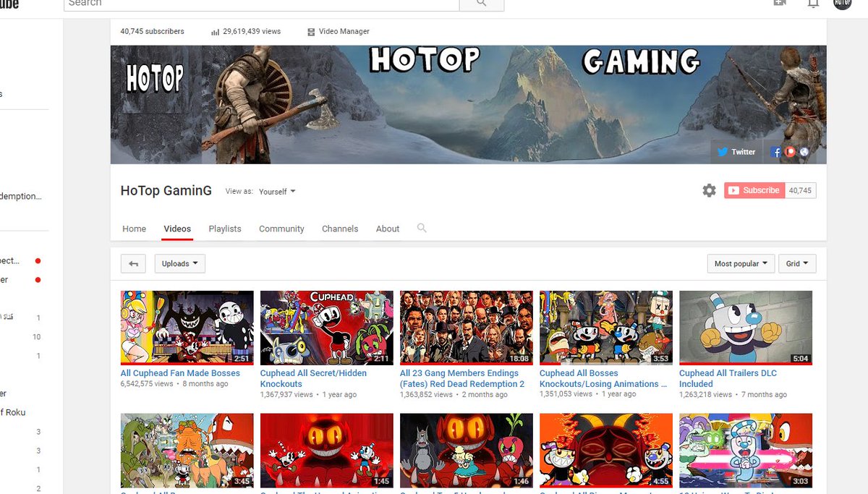Open the Video Manager link

pyautogui.click(x=344, y=32)
